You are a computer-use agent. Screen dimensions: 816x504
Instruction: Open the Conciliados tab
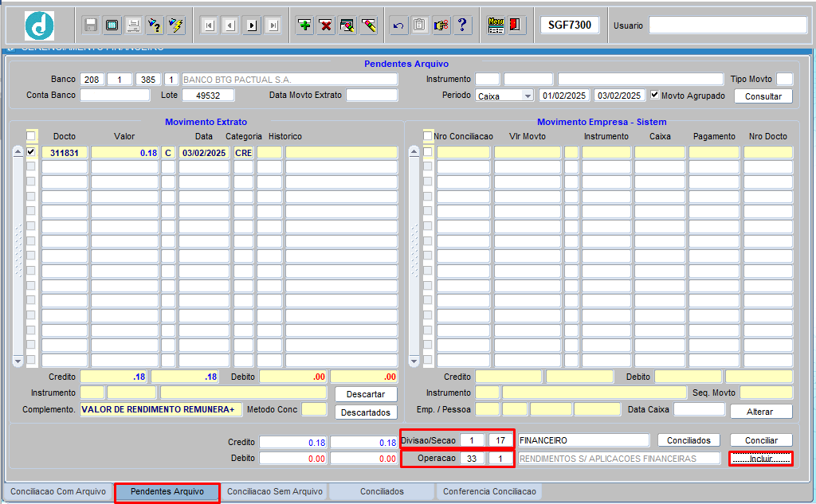pos(382,491)
